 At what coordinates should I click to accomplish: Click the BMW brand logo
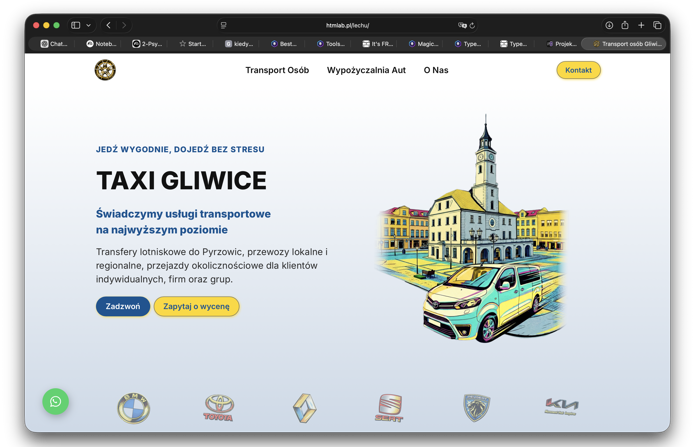[x=133, y=408]
